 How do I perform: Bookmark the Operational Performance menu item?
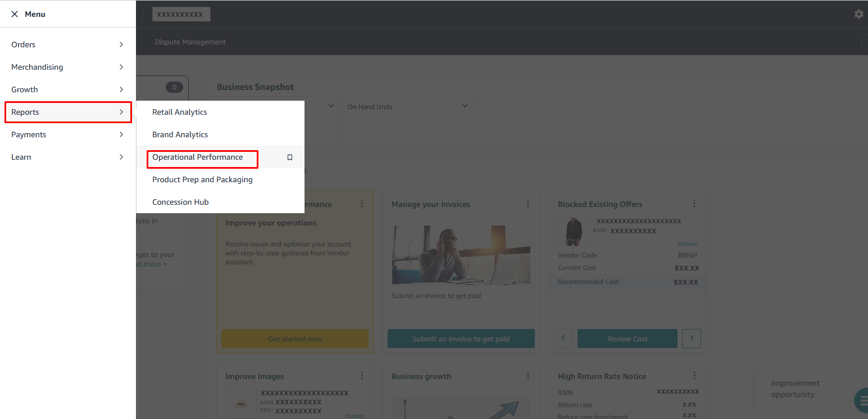290,157
